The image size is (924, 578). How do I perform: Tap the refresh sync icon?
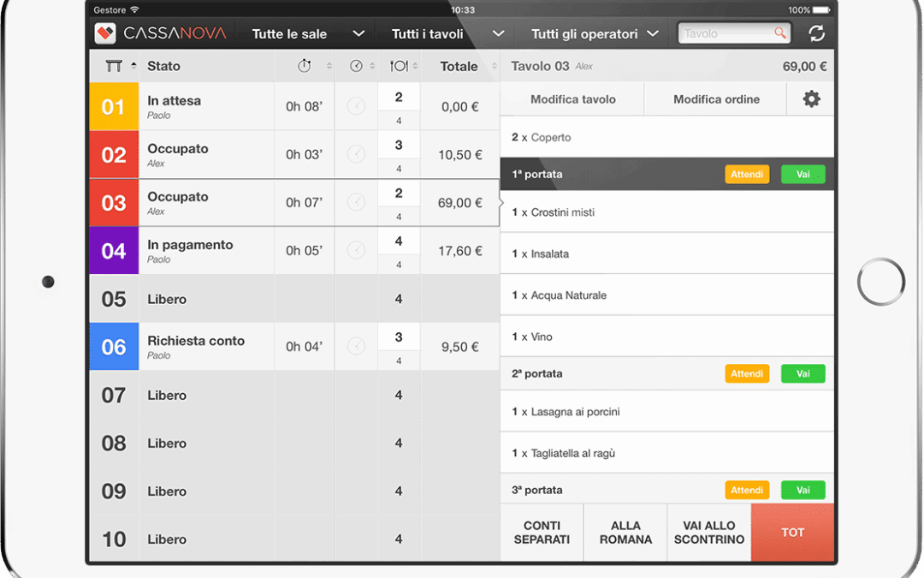816,33
